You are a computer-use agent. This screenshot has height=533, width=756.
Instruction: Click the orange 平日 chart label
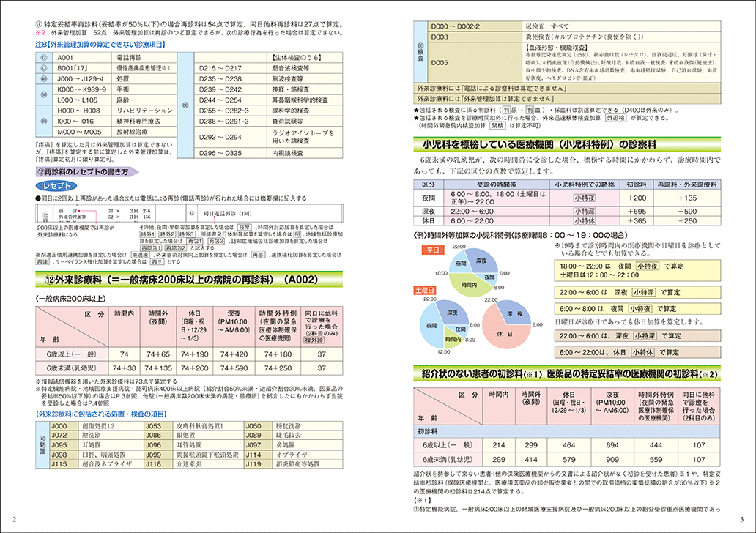coord(433,250)
